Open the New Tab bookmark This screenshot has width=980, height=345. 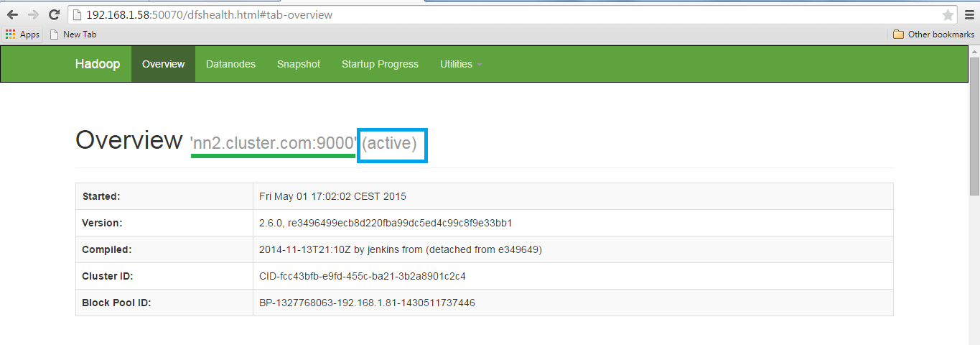pos(73,34)
